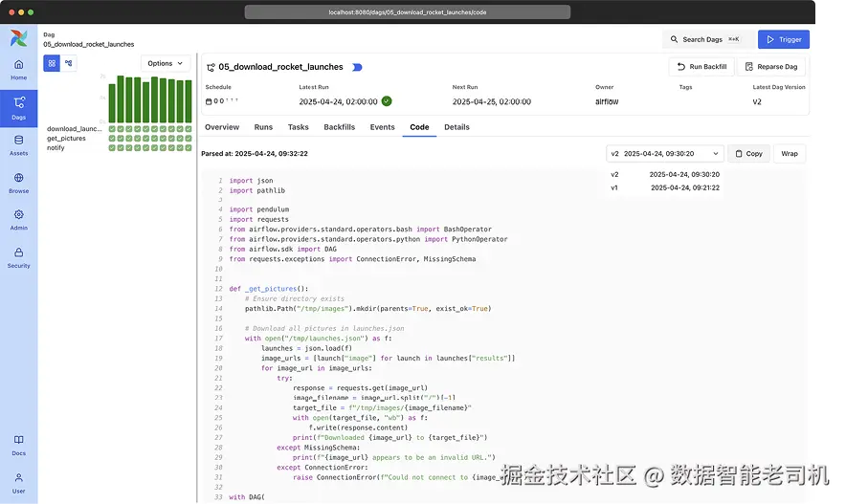Click the Search Dags field
Viewport: 846px width, 504px height.
pyautogui.click(x=707, y=39)
